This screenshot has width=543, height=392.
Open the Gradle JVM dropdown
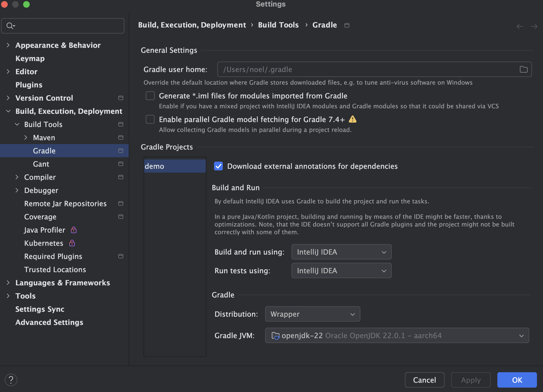[x=397, y=335]
